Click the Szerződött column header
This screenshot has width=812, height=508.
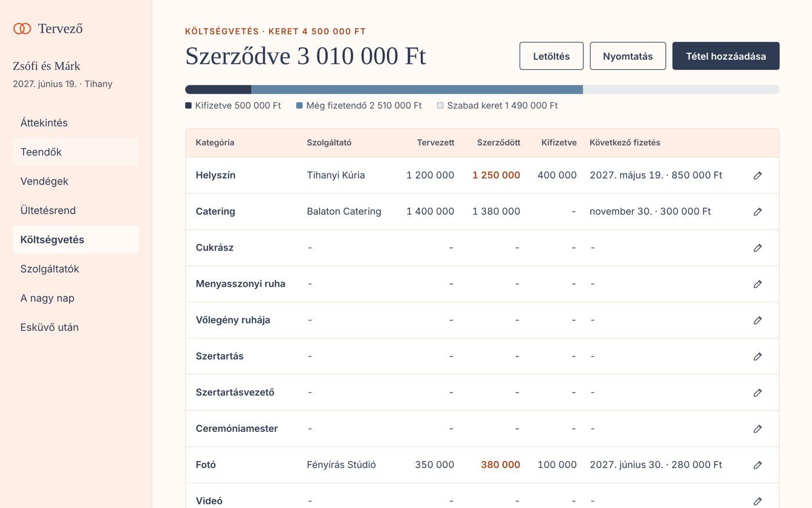coord(499,143)
